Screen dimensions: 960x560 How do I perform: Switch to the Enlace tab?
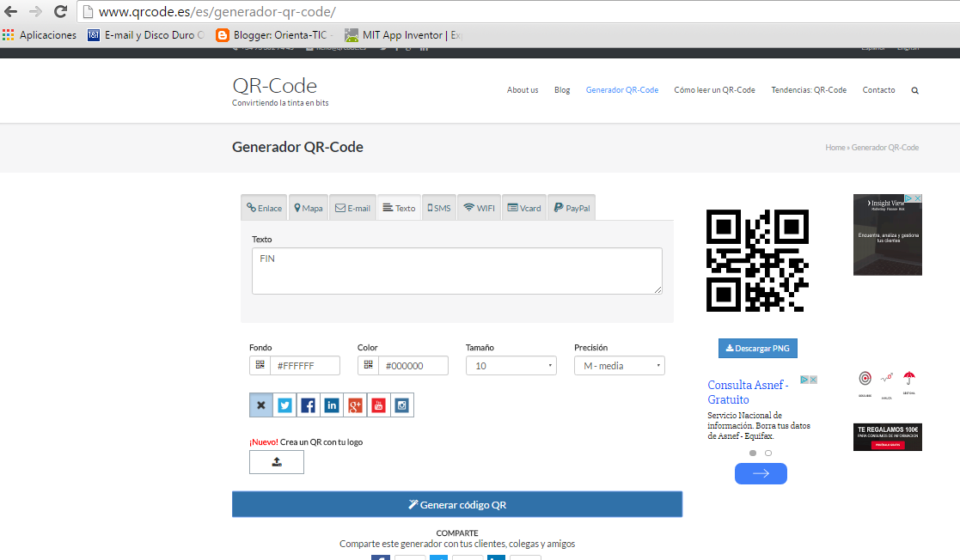pyautogui.click(x=265, y=208)
